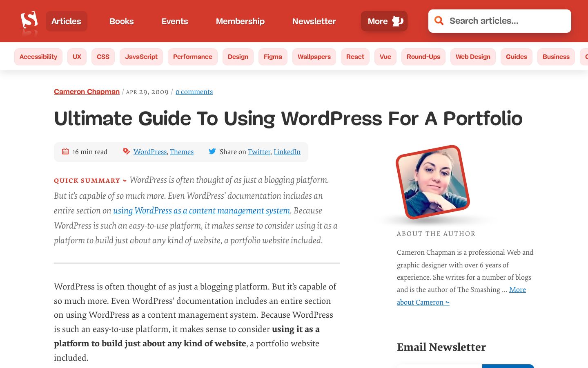Screen dimensions: 588x368
Task: Select the Design category tag
Action: tap(238, 57)
